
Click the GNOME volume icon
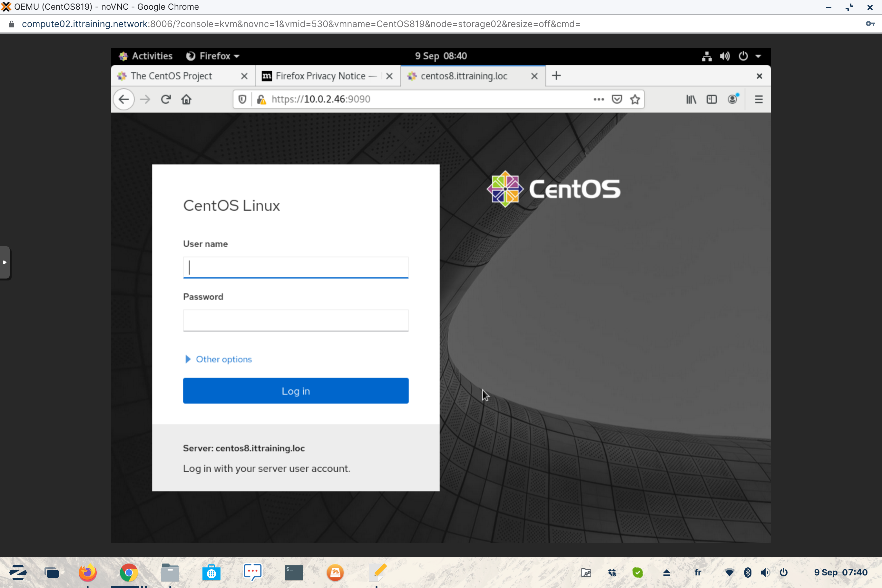click(724, 56)
